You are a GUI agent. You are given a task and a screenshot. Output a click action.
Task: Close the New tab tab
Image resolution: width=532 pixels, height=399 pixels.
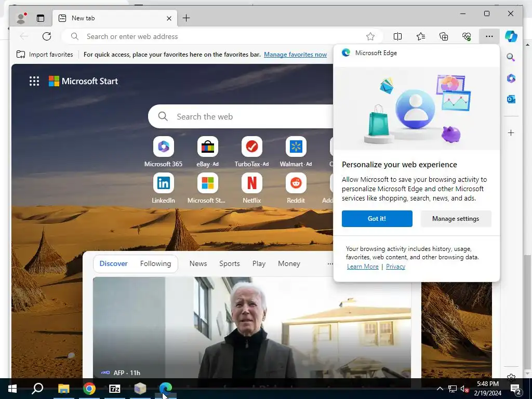(169, 18)
